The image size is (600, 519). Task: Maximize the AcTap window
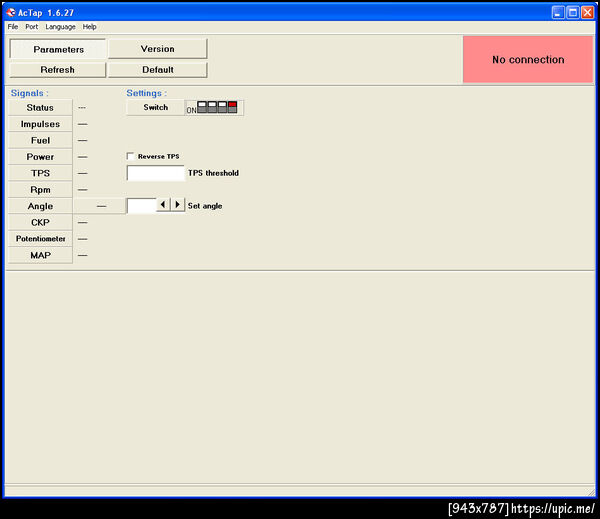(573, 13)
